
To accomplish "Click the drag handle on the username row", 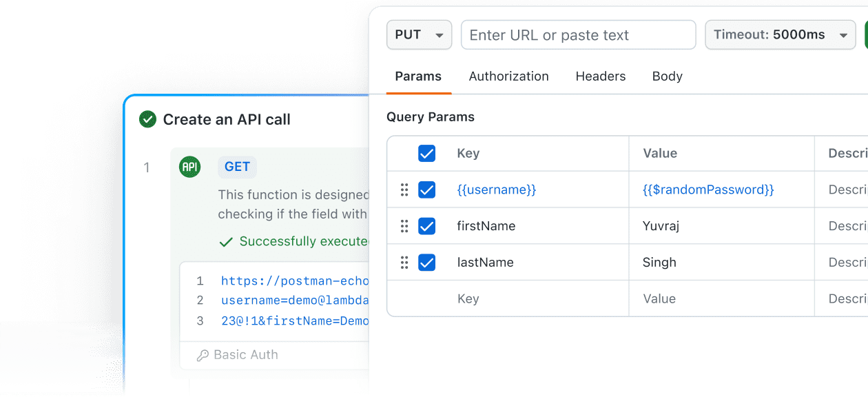I will [404, 190].
